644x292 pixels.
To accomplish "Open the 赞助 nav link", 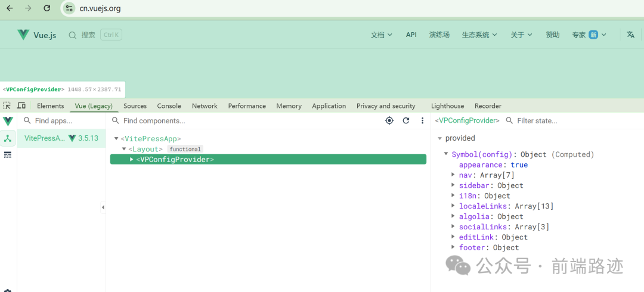I will [x=552, y=35].
